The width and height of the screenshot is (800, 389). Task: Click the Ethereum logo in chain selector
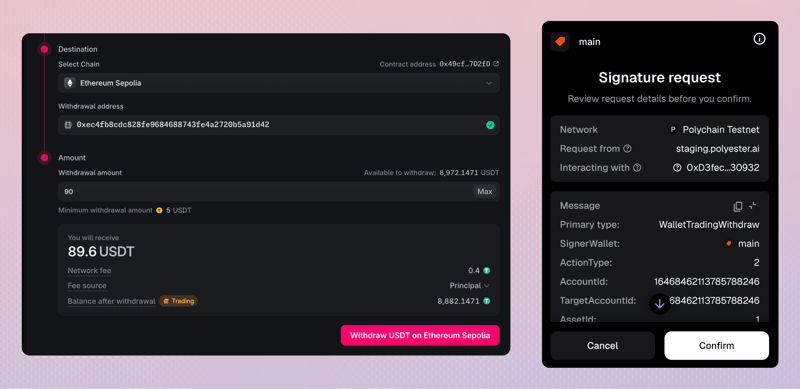click(69, 83)
